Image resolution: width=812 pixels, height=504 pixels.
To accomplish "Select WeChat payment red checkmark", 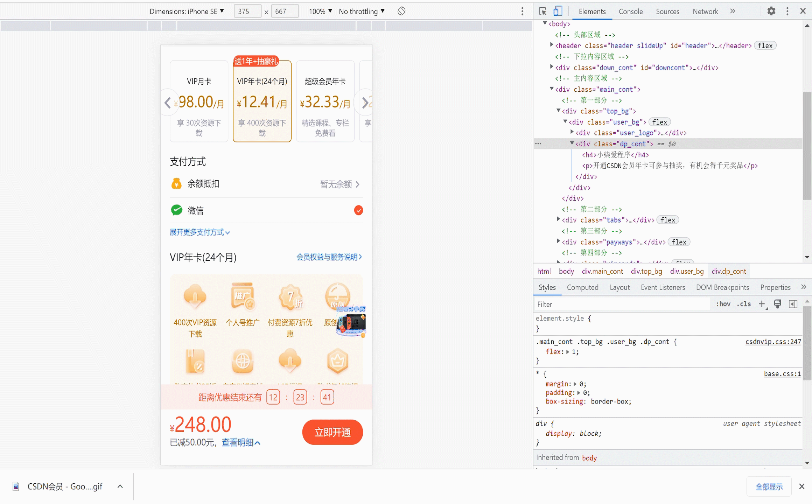I will click(x=358, y=210).
